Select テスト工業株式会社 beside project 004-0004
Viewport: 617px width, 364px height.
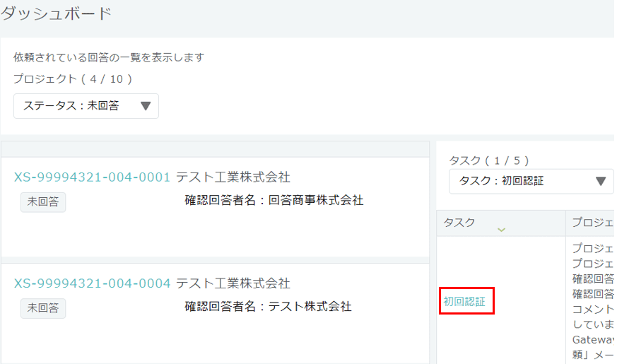click(233, 283)
